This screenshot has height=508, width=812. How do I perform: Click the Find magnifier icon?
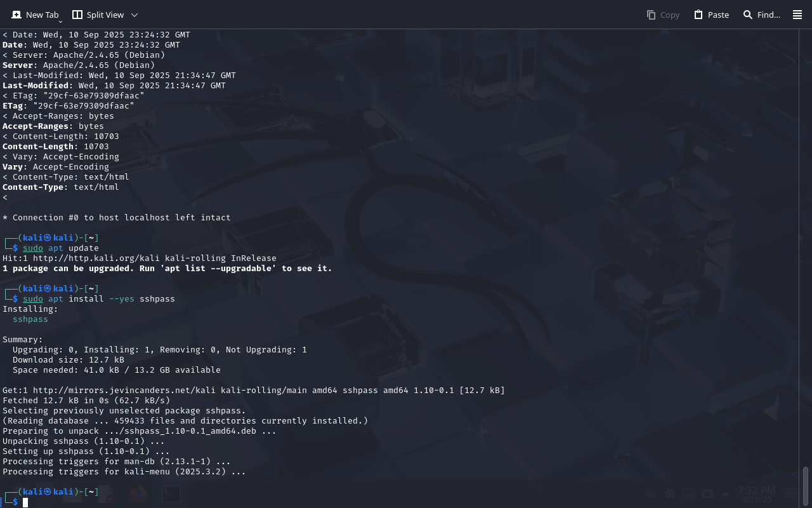point(748,15)
